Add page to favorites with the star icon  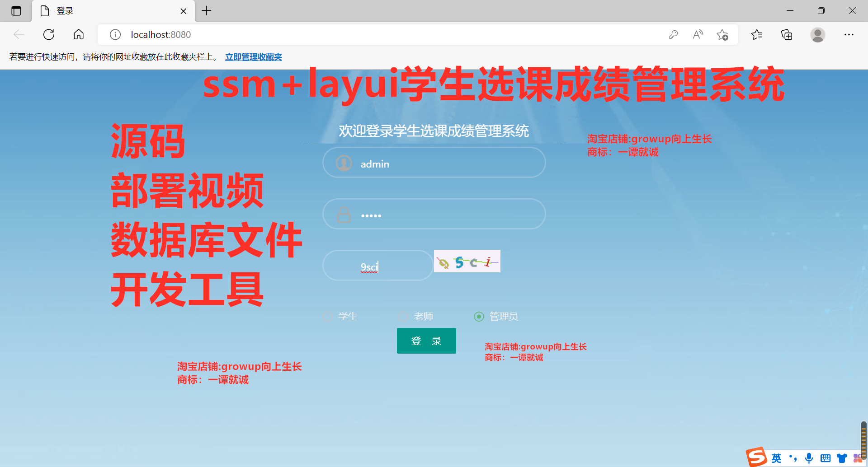(722, 34)
